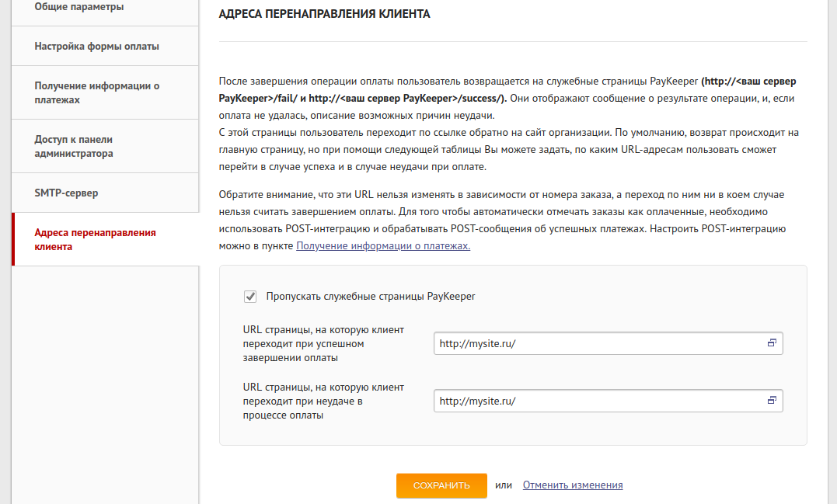The height and width of the screenshot is (504, 837).
Task: Click the 'Адреса перенаправления клиента' page heading
Action: coord(324,15)
